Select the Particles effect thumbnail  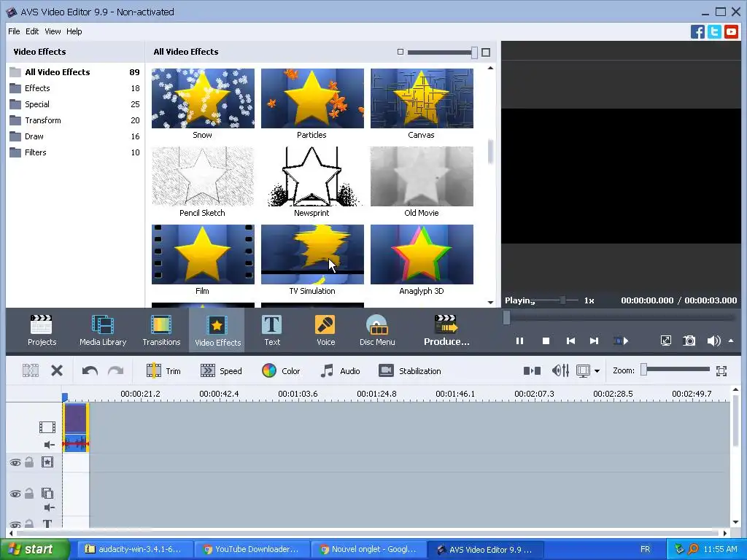[312, 98]
